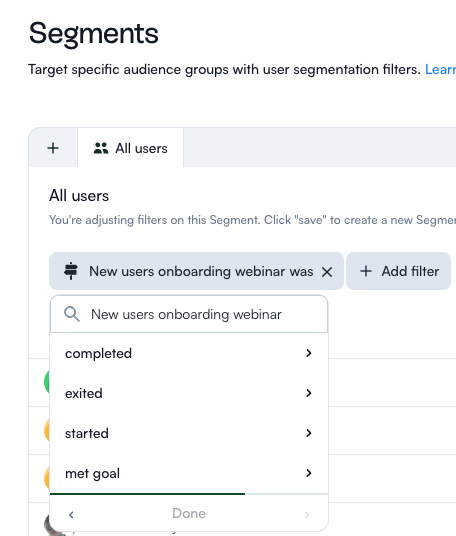Image resolution: width=456 pixels, height=536 pixels.
Task: Choose the met goal option
Action: tap(189, 473)
